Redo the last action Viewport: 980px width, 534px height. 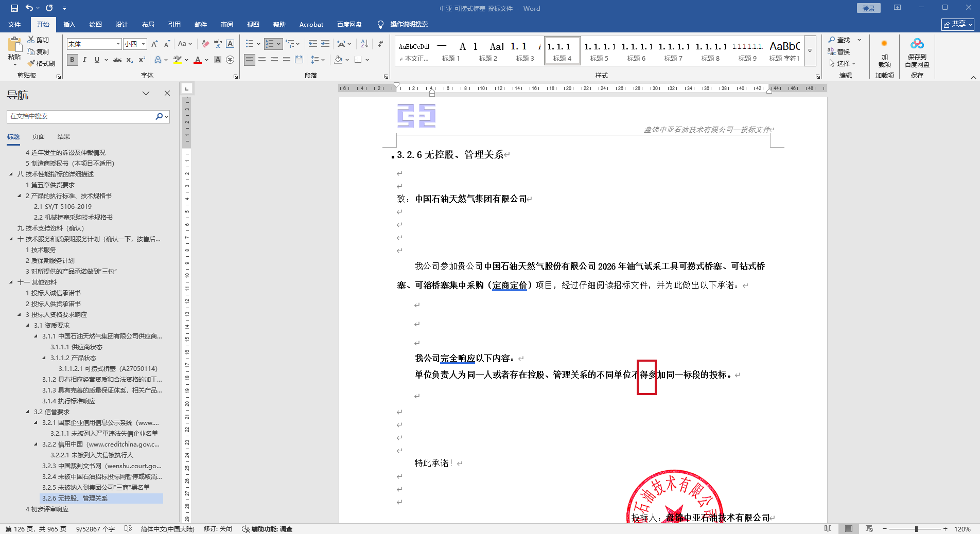point(49,8)
